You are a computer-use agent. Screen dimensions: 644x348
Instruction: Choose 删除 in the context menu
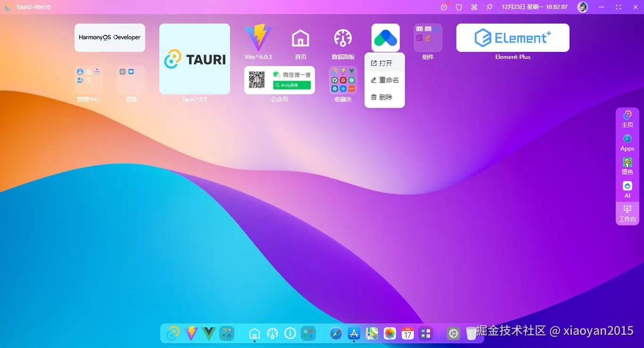point(385,97)
